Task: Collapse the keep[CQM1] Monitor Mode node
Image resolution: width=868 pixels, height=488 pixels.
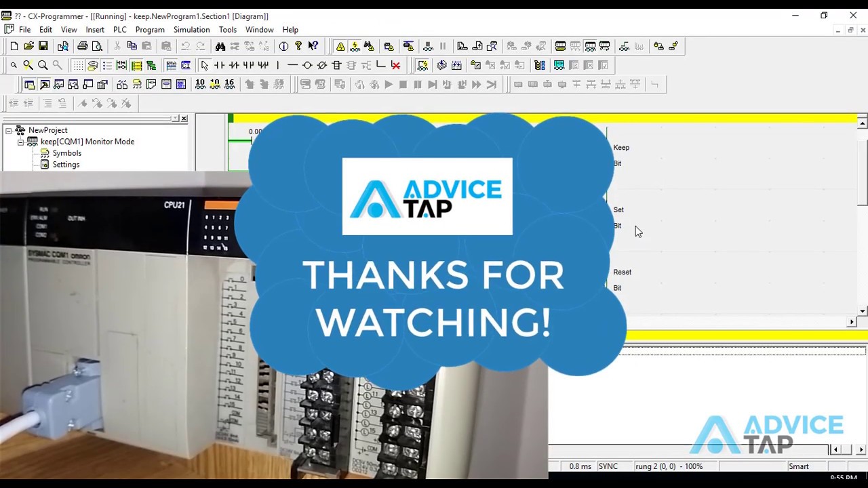Action: pos(20,142)
